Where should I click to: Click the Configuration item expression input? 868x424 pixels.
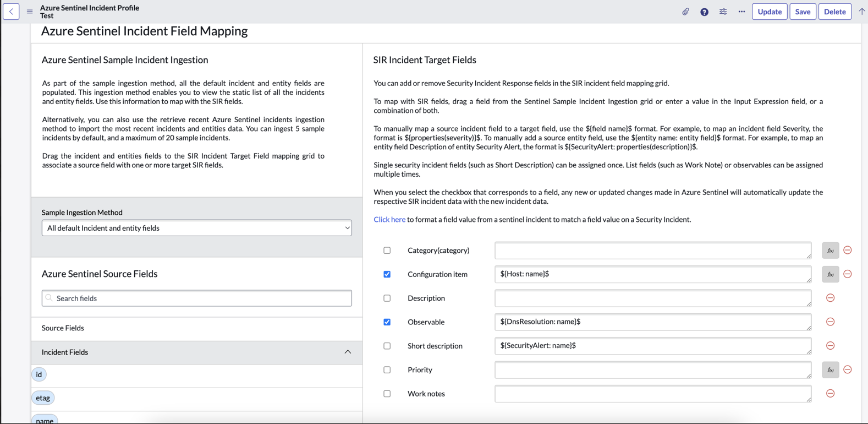[x=653, y=274]
